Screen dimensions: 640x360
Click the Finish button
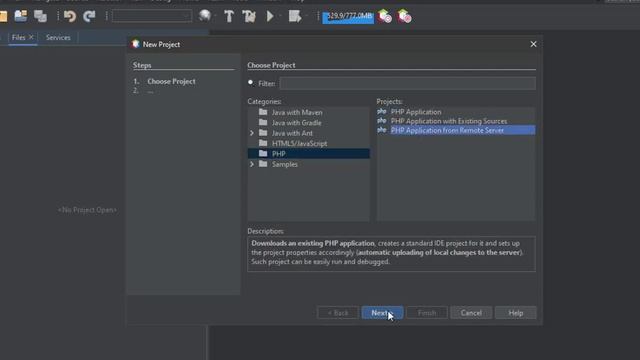point(427,313)
